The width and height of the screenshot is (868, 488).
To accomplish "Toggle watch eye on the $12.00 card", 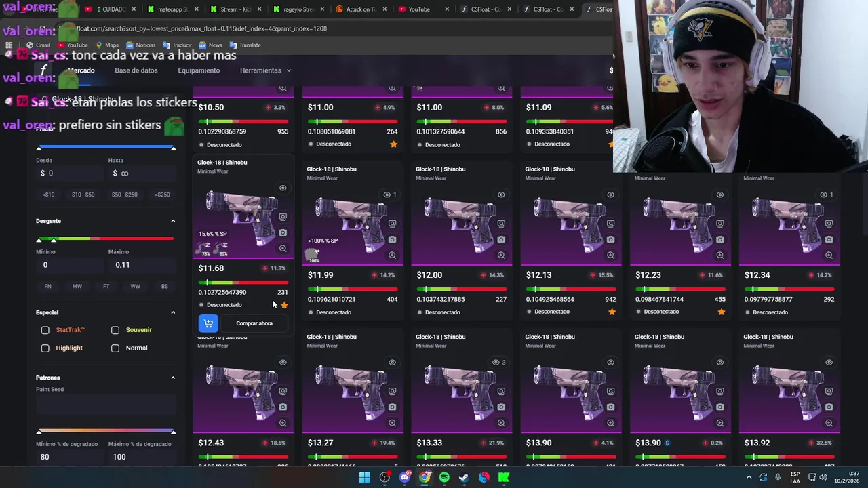I will coord(501,195).
